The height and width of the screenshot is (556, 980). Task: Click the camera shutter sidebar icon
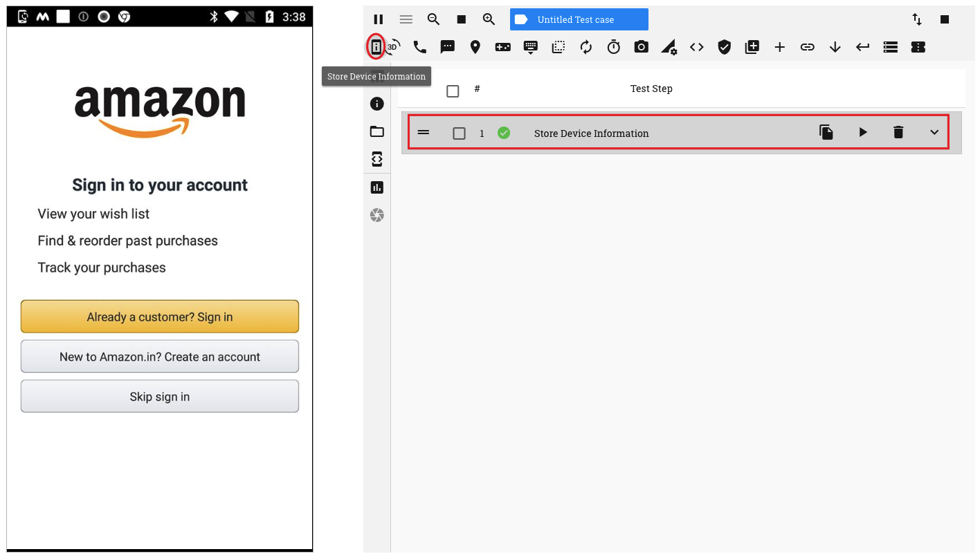click(377, 215)
